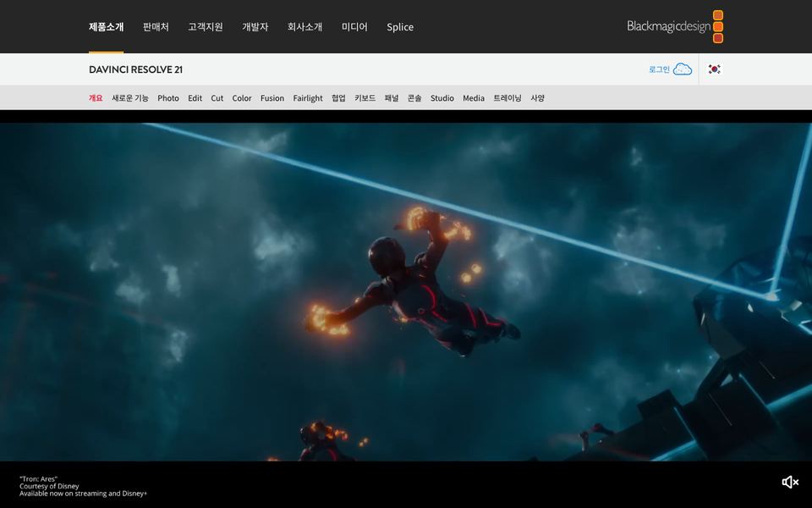
Task: Select the 사양 tab
Action: 538,98
